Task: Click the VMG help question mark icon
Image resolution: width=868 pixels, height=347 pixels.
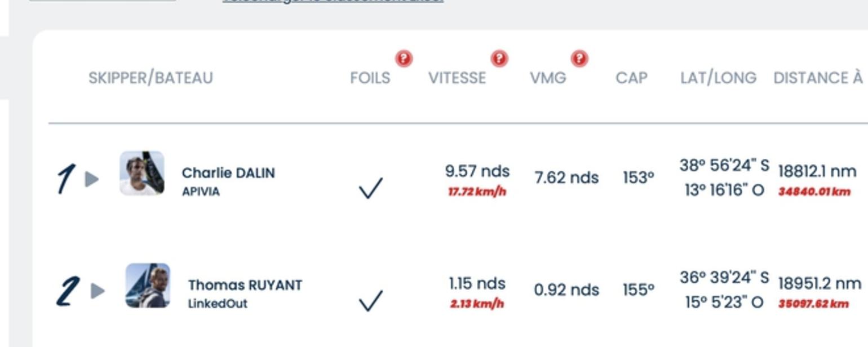Action: [x=579, y=59]
